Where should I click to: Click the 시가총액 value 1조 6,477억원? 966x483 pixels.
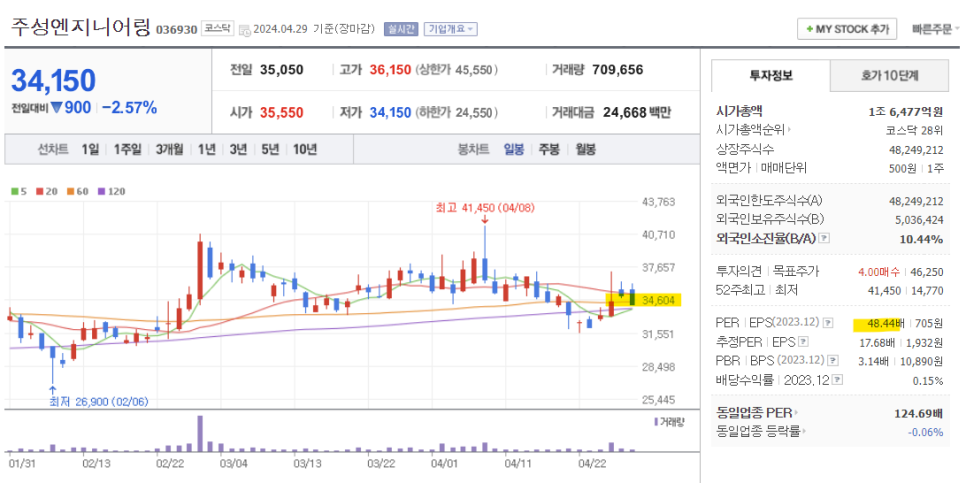click(906, 112)
